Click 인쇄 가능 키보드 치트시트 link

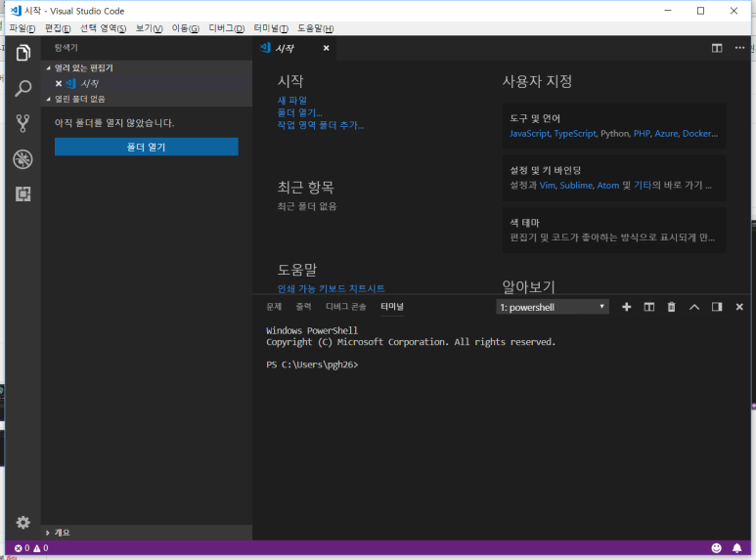click(x=331, y=288)
